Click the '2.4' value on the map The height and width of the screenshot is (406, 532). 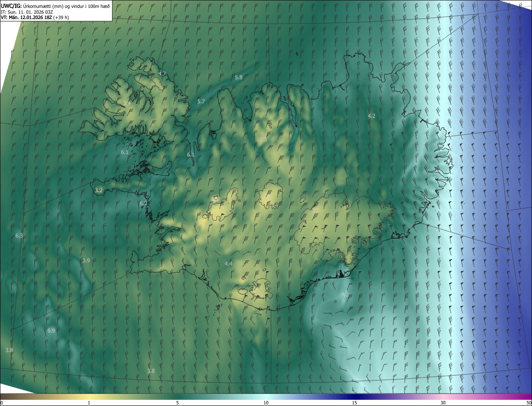(127, 103)
